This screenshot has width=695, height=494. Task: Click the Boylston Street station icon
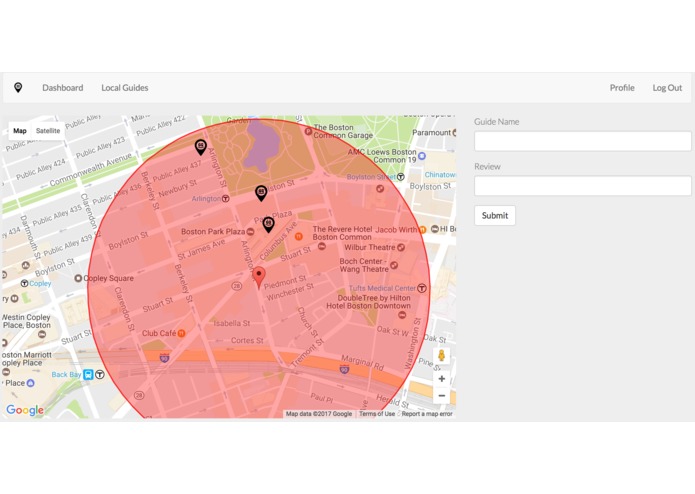(401, 177)
